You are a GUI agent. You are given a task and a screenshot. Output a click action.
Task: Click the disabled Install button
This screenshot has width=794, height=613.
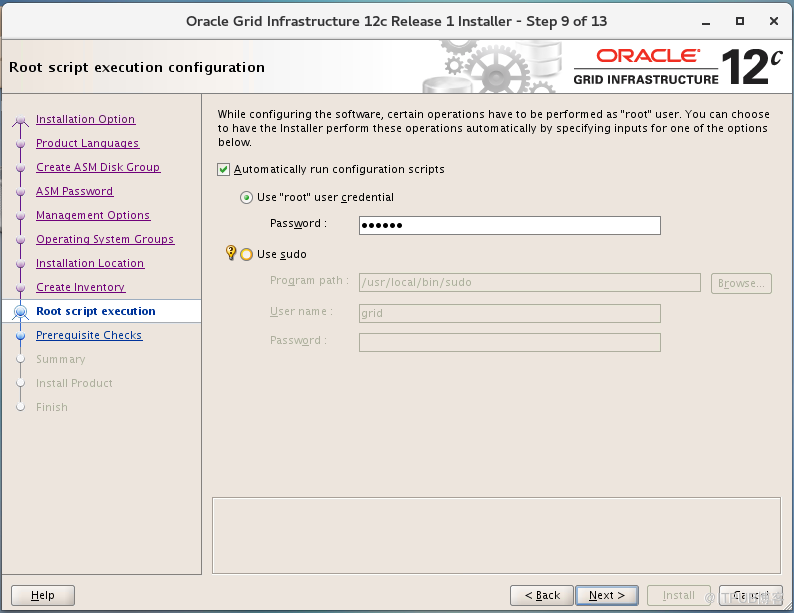pyautogui.click(x=679, y=595)
